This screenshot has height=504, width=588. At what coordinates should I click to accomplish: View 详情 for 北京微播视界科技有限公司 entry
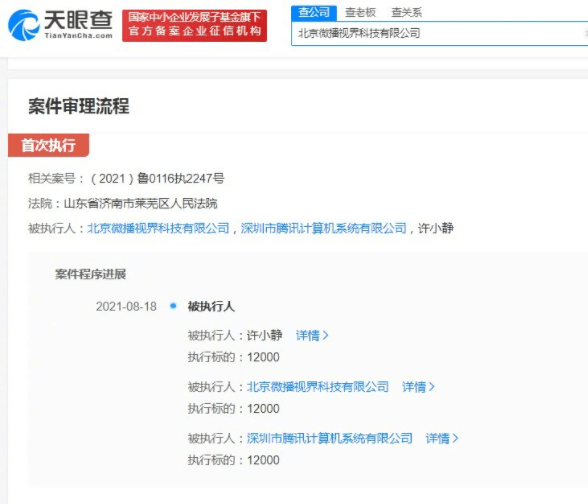[418, 387]
